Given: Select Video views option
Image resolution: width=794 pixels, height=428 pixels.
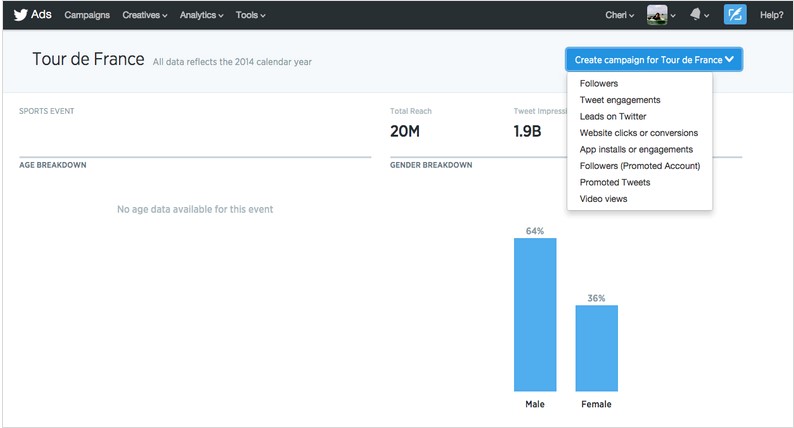Looking at the screenshot, I should pyautogui.click(x=603, y=199).
